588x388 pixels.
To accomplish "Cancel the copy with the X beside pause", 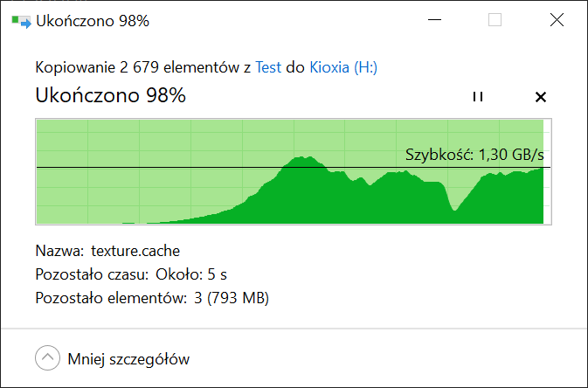I will coord(540,97).
